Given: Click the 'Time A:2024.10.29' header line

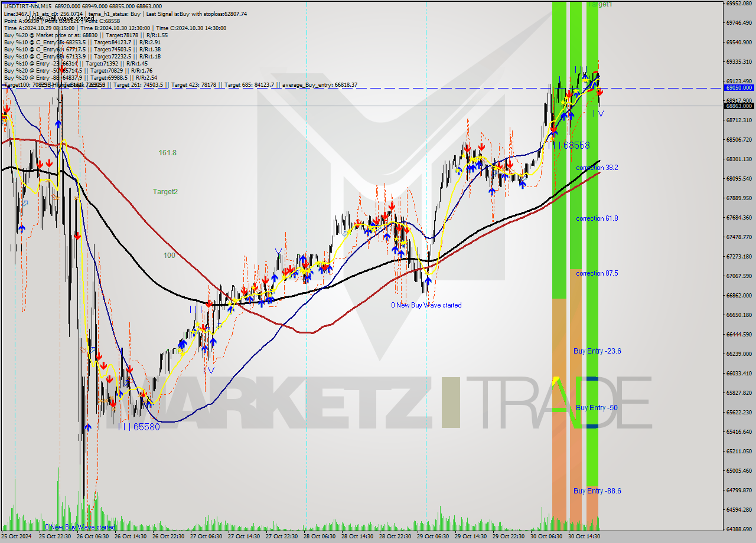Looking at the screenshot, I should (115, 28).
